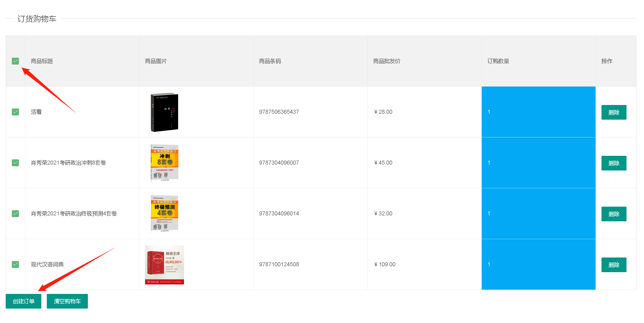This screenshot has width=644, height=323.
Task: Delete the 终极预测4套卷 item
Action: pyautogui.click(x=614, y=214)
